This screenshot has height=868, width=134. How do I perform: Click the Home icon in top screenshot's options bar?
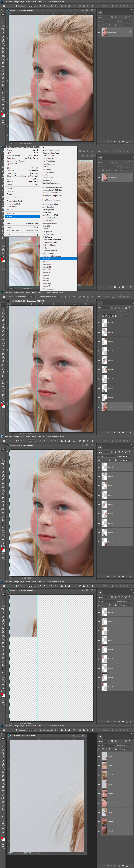pyautogui.click(x=4, y=6)
